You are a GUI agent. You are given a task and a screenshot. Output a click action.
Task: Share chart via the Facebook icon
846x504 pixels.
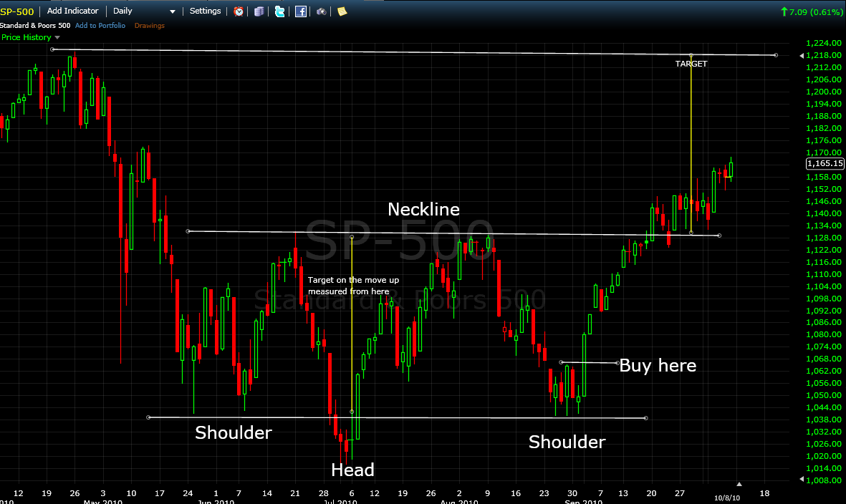[x=301, y=11]
